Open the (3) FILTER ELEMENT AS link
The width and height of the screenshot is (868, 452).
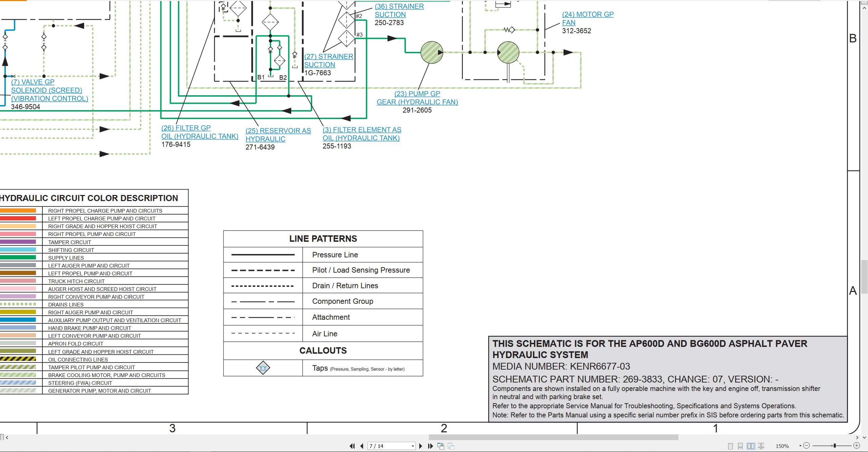pyautogui.click(x=362, y=134)
